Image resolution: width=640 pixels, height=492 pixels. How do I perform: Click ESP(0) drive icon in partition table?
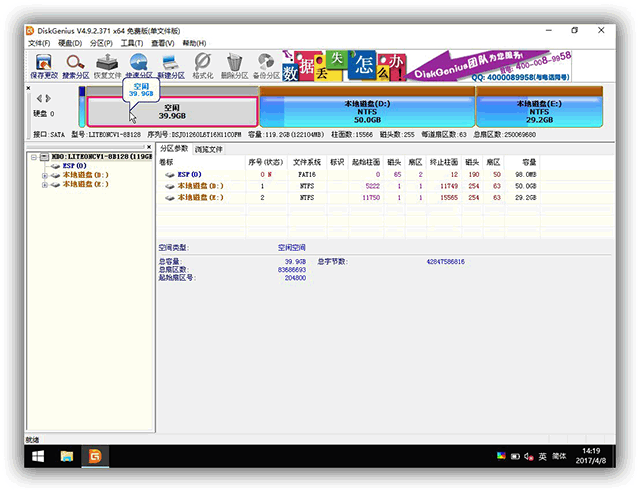click(x=170, y=174)
